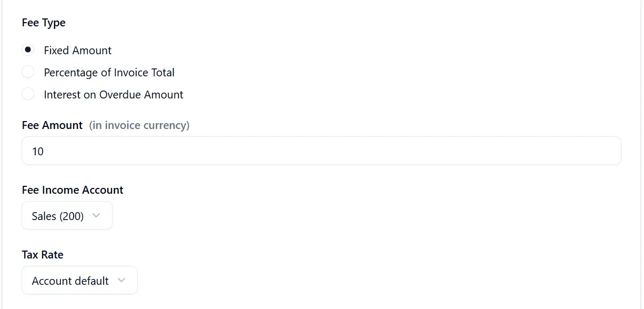Click the unselected Percentage of Invoice Total radio

click(x=28, y=72)
